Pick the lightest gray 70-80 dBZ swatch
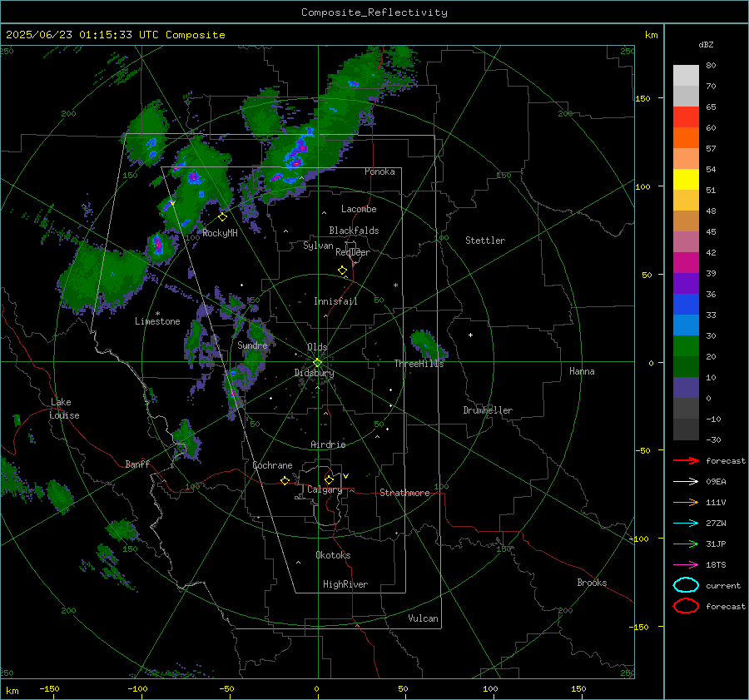This screenshot has height=700, width=749. pos(686,76)
